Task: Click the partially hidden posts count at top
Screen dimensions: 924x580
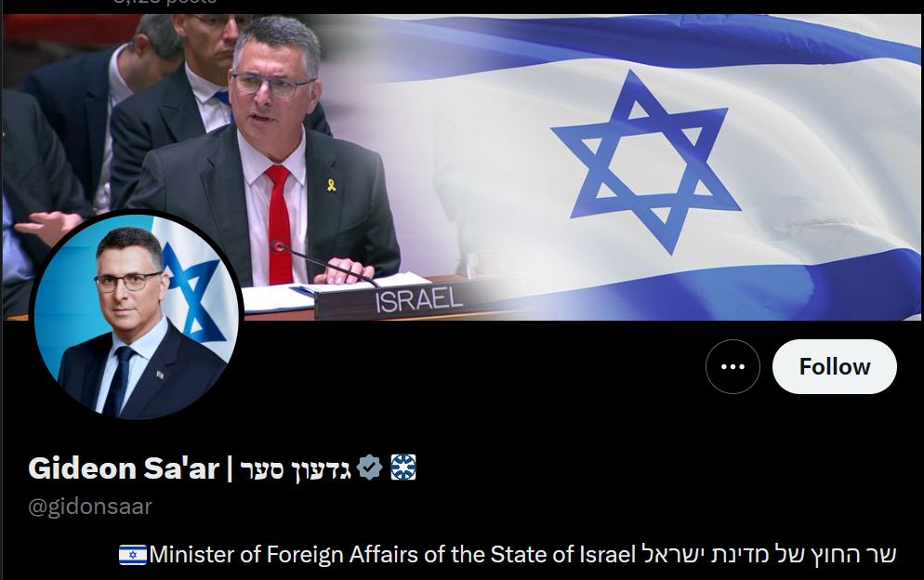Action: pyautogui.click(x=165, y=3)
